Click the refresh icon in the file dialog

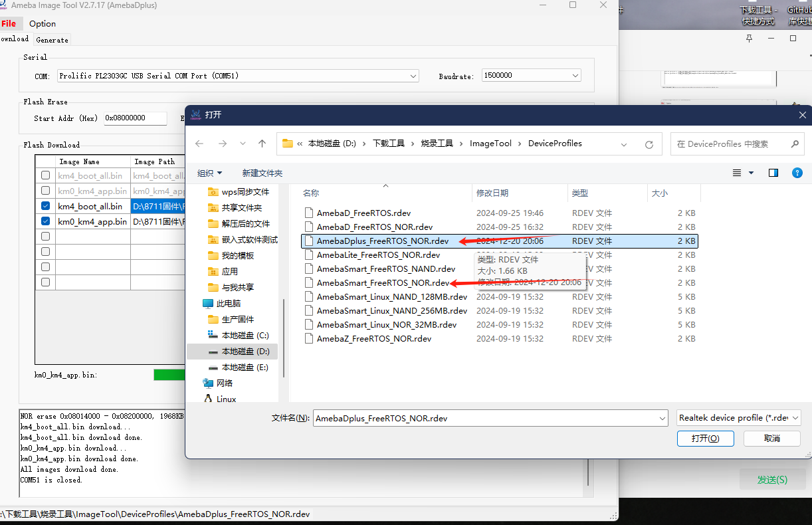point(649,144)
